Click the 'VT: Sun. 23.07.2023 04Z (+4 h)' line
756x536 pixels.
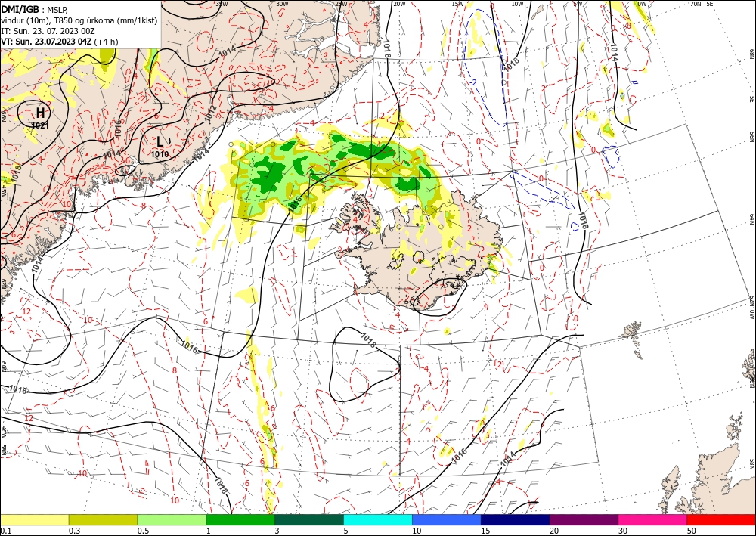click(x=59, y=42)
